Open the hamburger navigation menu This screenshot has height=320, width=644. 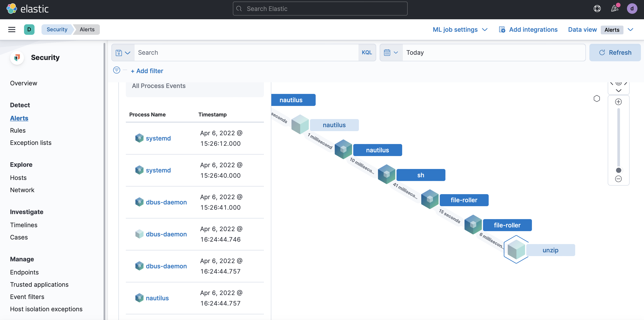pyautogui.click(x=12, y=29)
